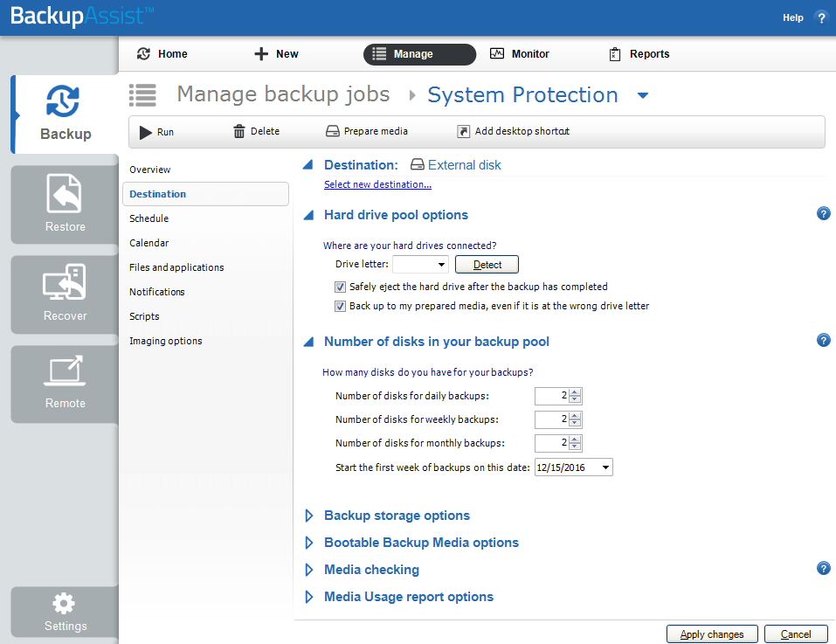Open the start date picker dropdown
The image size is (836, 644).
click(605, 467)
